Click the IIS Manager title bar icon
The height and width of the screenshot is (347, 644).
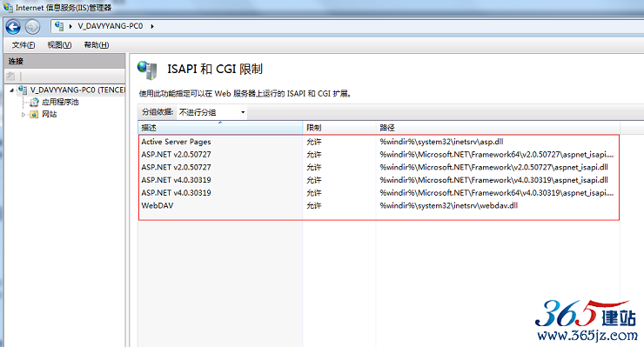pyautogui.click(x=8, y=7)
